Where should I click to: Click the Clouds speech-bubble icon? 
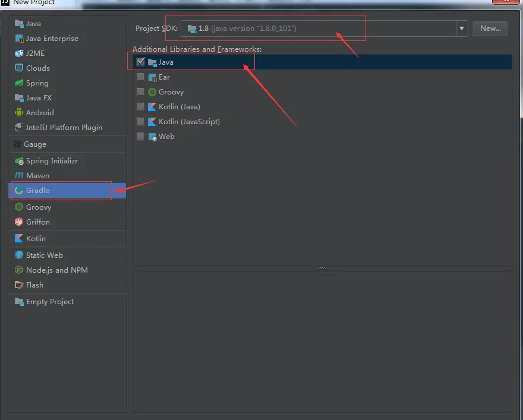pyautogui.click(x=19, y=68)
